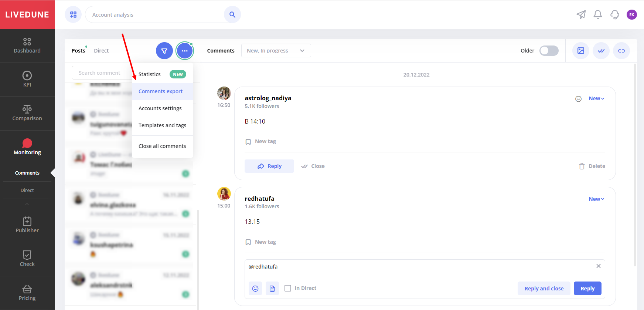The width and height of the screenshot is (644, 310).
Task: Click the Reply and close button
Action: (x=544, y=289)
